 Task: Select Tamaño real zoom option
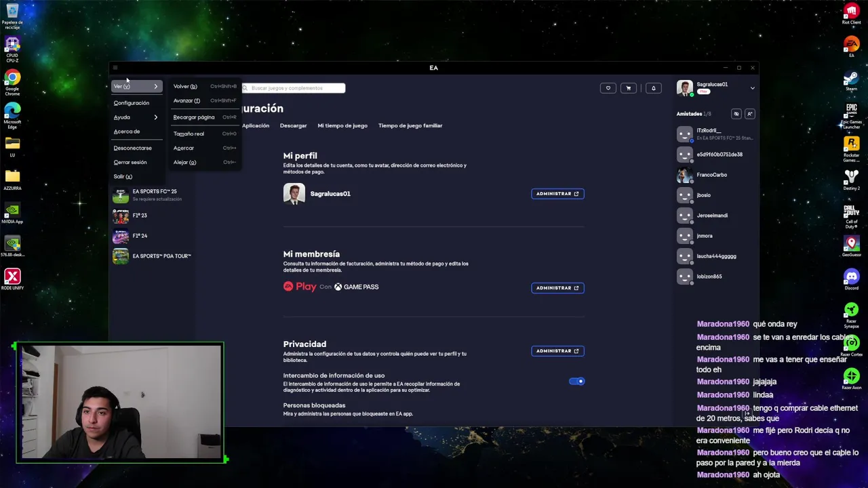(x=205, y=134)
